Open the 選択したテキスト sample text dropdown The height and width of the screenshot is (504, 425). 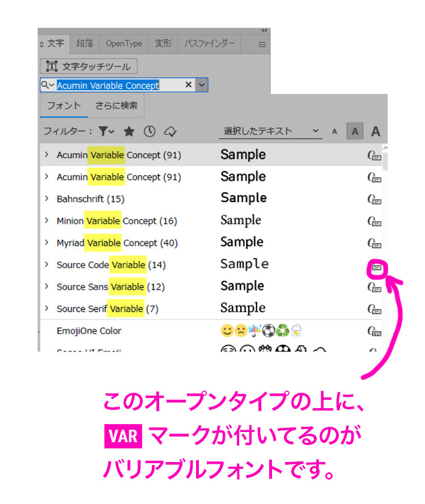pos(270,131)
